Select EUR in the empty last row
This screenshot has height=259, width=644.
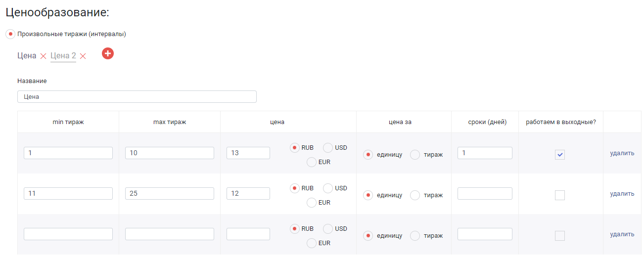click(312, 243)
